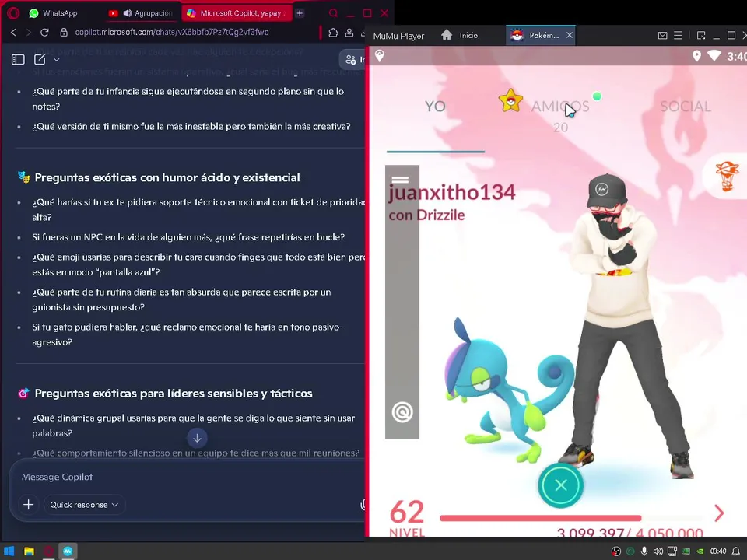Viewport: 747px width, 560px height.
Task: Open the MuMu Player Inicio home tab
Action: pos(460,35)
